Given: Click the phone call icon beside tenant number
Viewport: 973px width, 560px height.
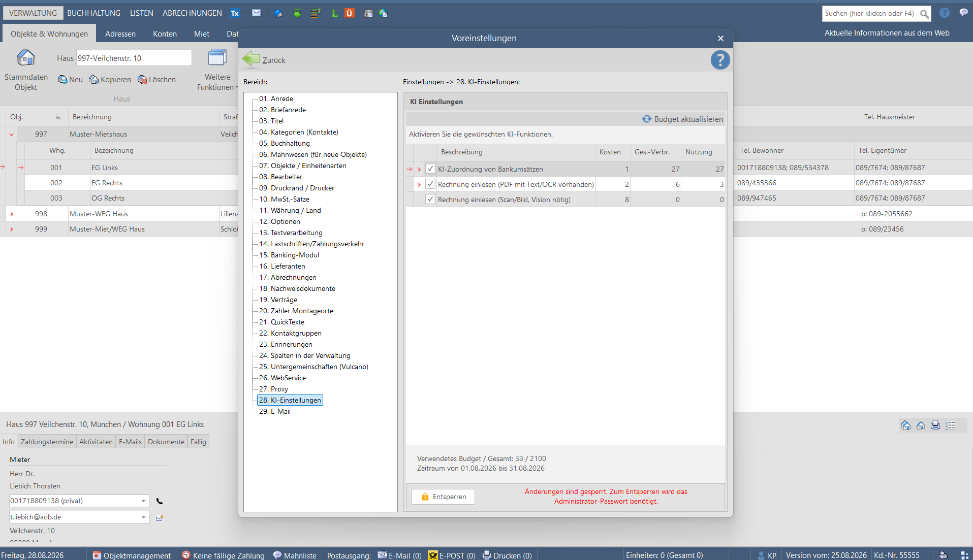Looking at the screenshot, I should (x=160, y=501).
